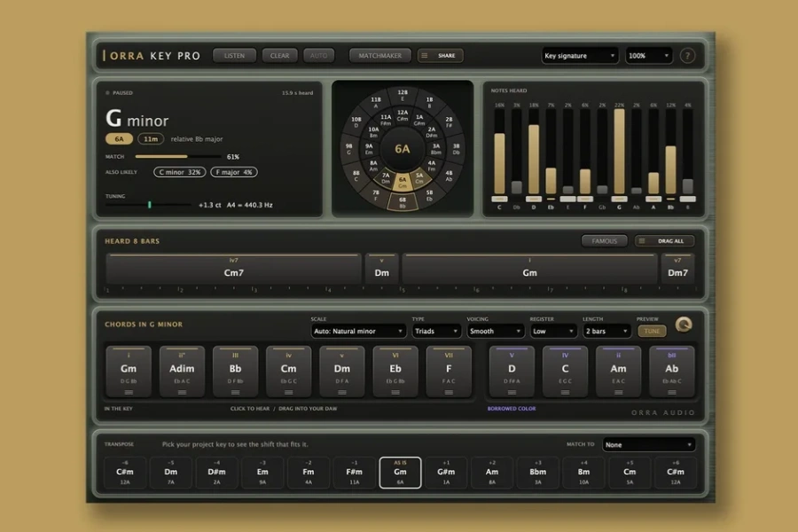Click the G note level bar in Notes Heard
798x532 pixels.
619,152
